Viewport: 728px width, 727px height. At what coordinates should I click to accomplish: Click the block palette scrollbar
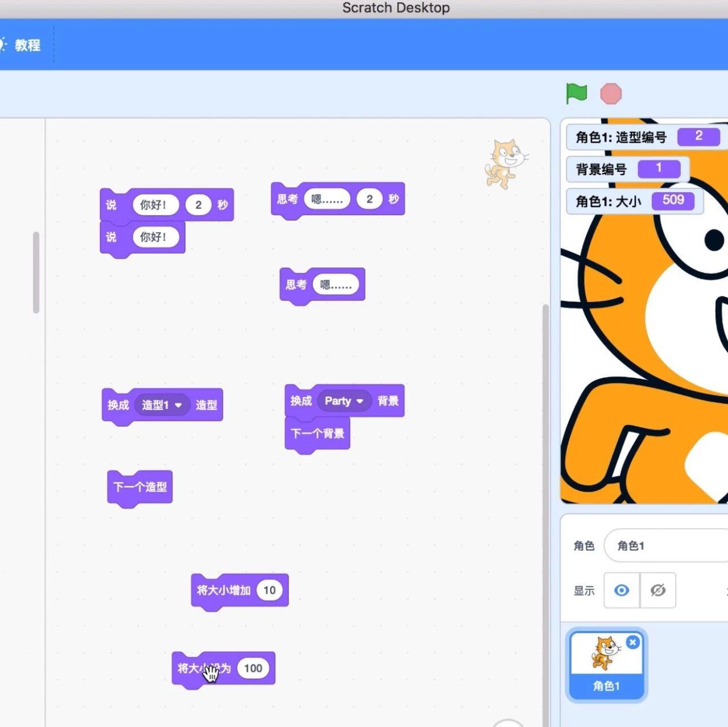pyautogui.click(x=36, y=272)
